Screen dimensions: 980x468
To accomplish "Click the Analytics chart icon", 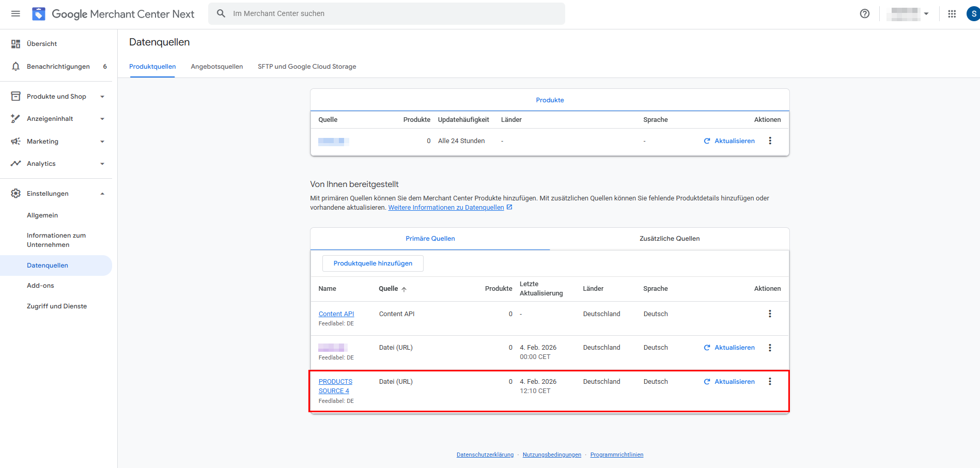I will 16,164.
